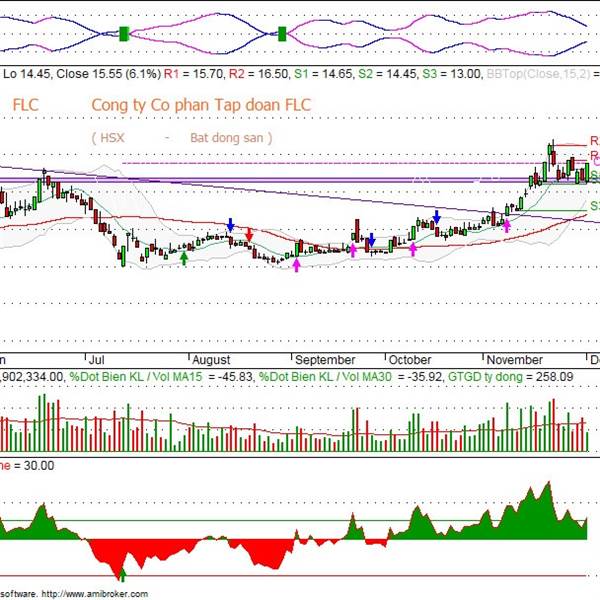Image resolution: width=600 pixels, height=600 pixels.
Task: Click the red resistance line above the highest November candle
Action: click(571, 145)
